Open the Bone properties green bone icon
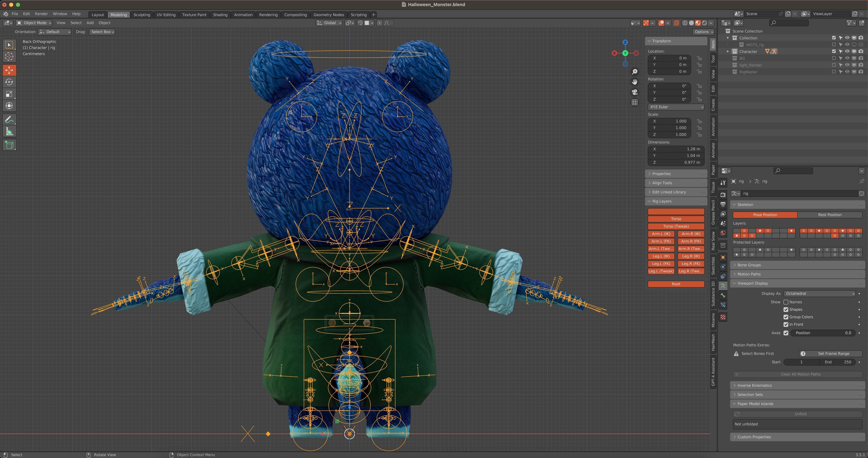 pyautogui.click(x=723, y=295)
